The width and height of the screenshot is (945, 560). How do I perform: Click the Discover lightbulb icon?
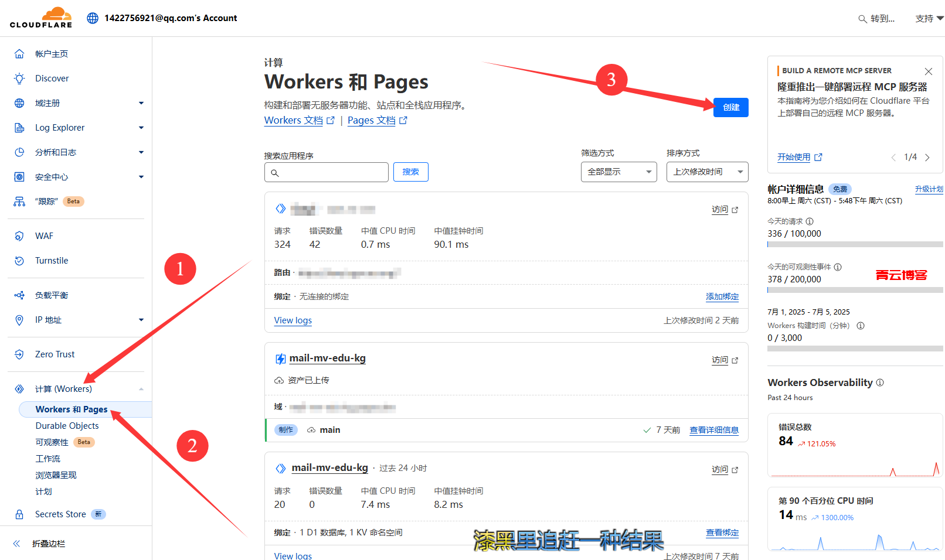point(19,78)
